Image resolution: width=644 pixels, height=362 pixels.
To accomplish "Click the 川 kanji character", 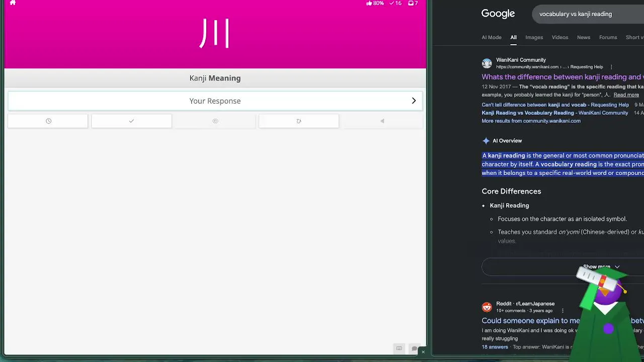I will 215,33.
